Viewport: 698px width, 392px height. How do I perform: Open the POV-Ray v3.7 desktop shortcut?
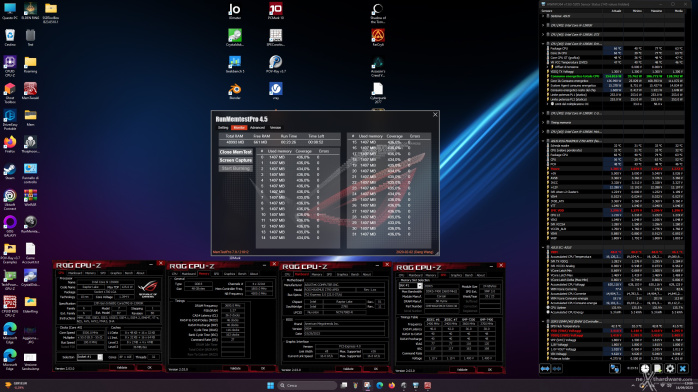click(x=276, y=64)
